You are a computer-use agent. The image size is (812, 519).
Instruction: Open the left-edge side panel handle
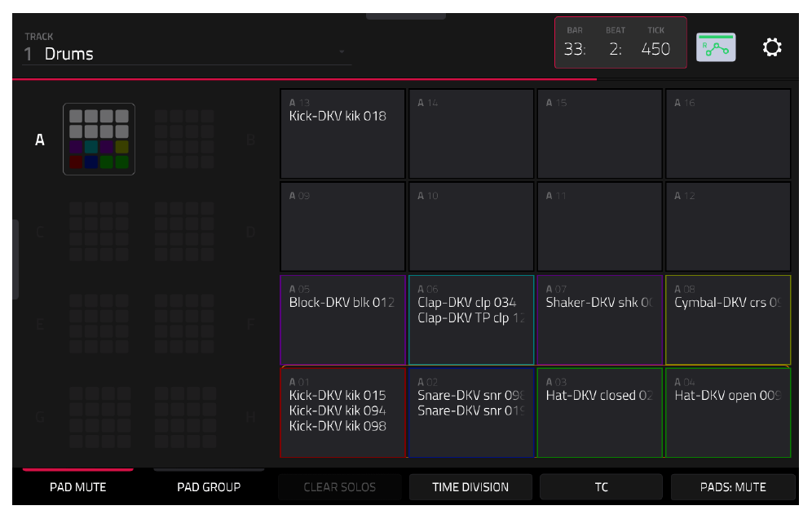[x=15, y=259]
